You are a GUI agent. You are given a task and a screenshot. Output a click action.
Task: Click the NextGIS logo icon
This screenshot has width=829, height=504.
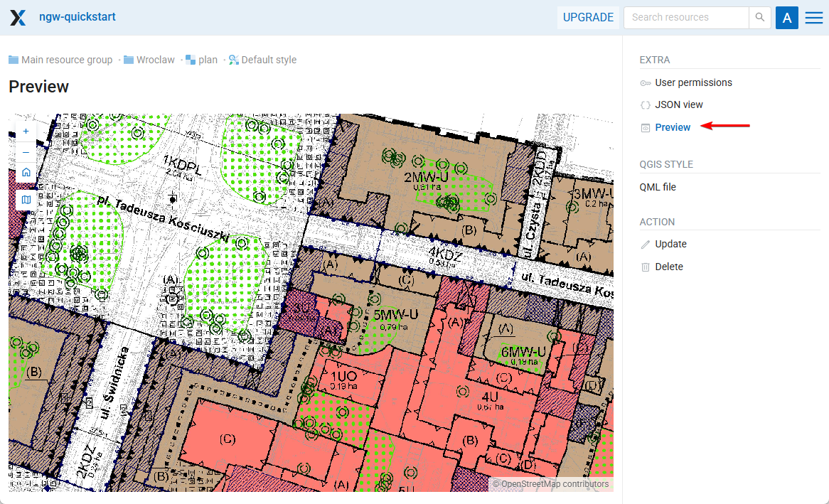tap(18, 18)
